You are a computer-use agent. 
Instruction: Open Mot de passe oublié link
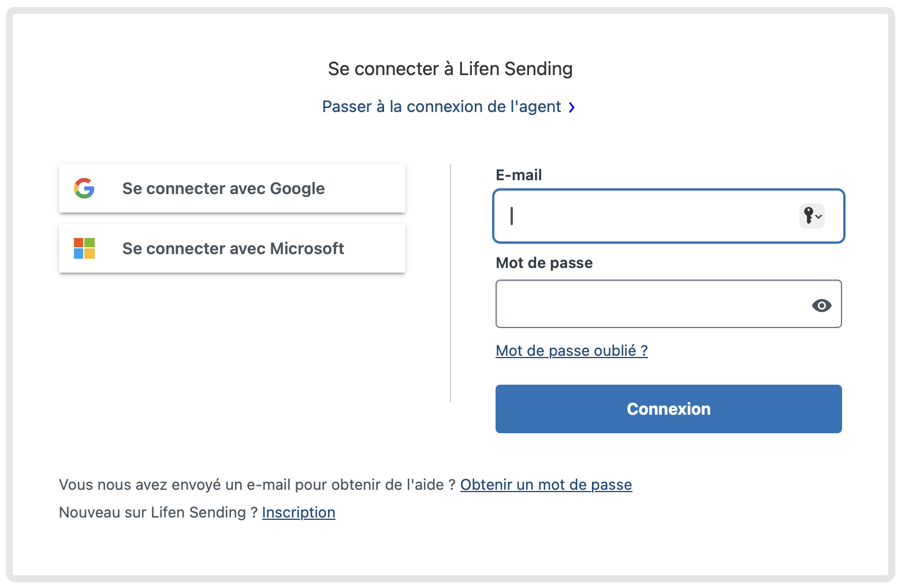[x=571, y=351]
